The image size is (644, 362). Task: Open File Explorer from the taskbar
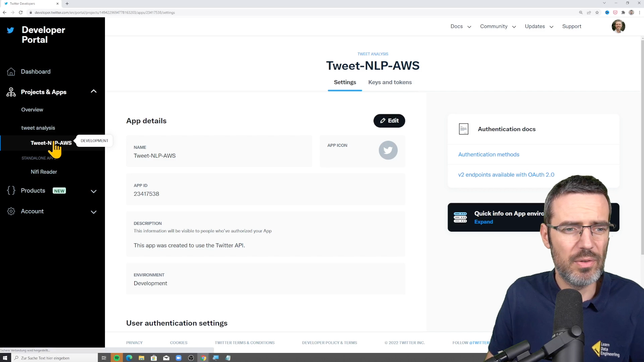[141, 358]
